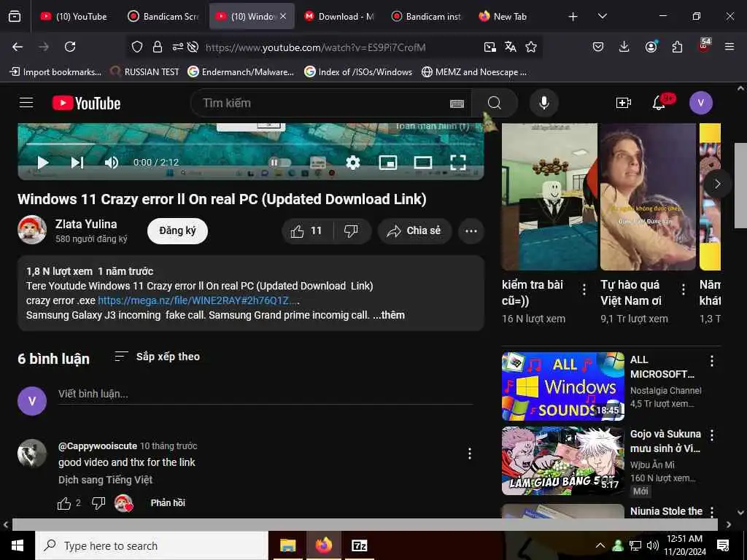Screen dimensions: 747x560
Task: Open options for kiểm tra bài cũ short
Action: pyautogui.click(x=584, y=289)
